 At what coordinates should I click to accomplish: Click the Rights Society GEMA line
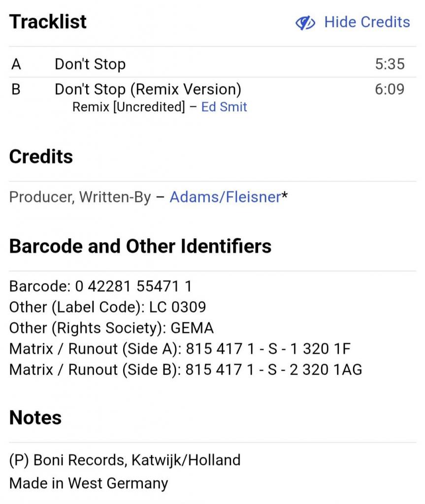tap(111, 328)
